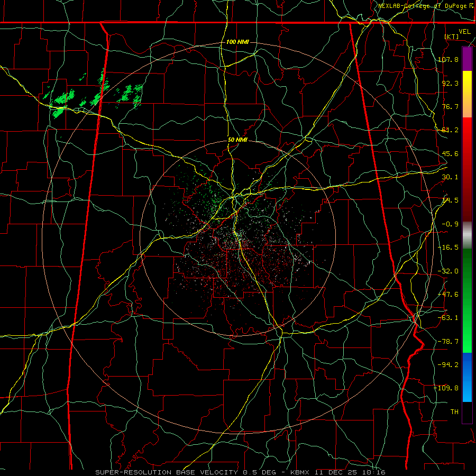Click the green segment of the color bar

pyautogui.click(x=467, y=300)
